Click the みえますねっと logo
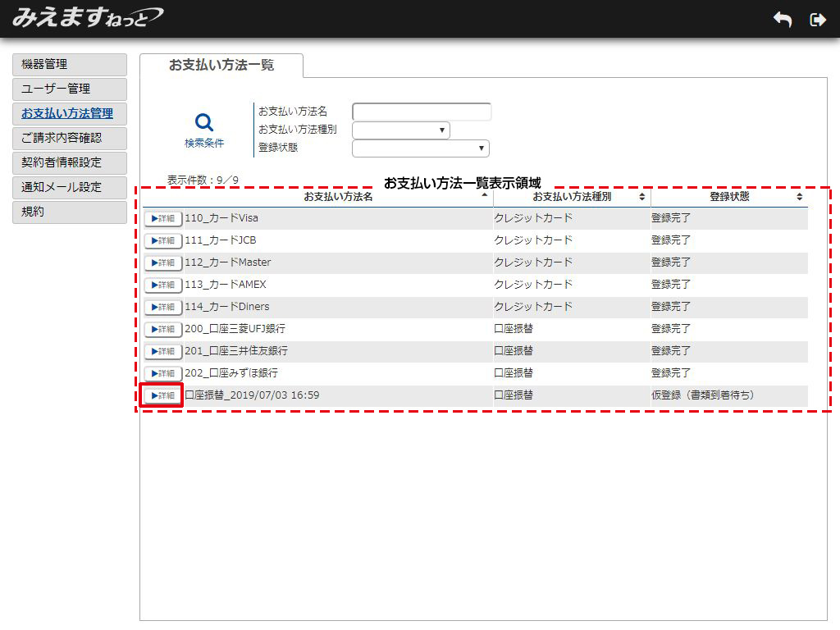840x630 pixels. click(x=87, y=17)
